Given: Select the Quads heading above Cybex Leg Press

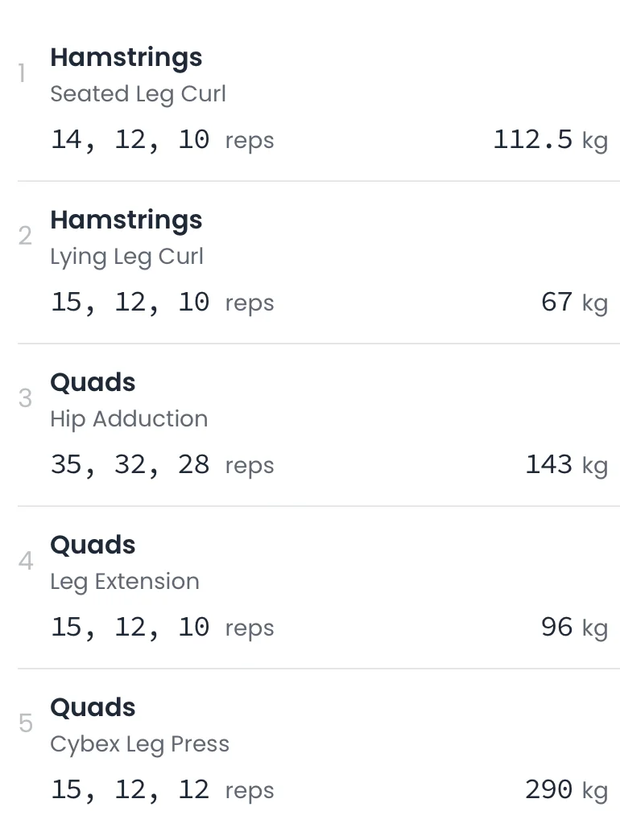Looking at the screenshot, I should click(x=93, y=708).
